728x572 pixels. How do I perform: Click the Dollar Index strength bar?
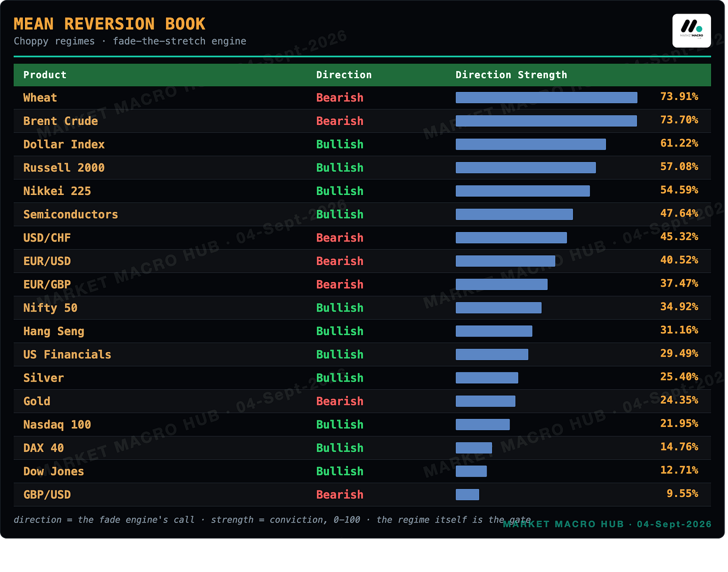(531, 144)
